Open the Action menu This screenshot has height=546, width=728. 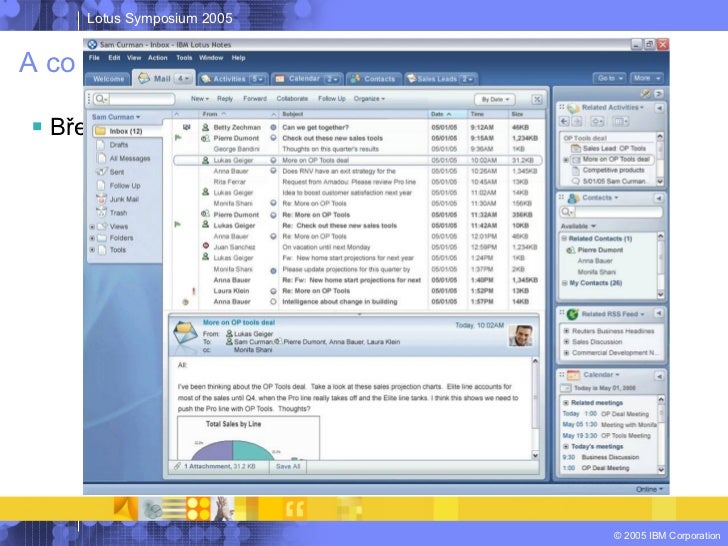click(x=157, y=58)
